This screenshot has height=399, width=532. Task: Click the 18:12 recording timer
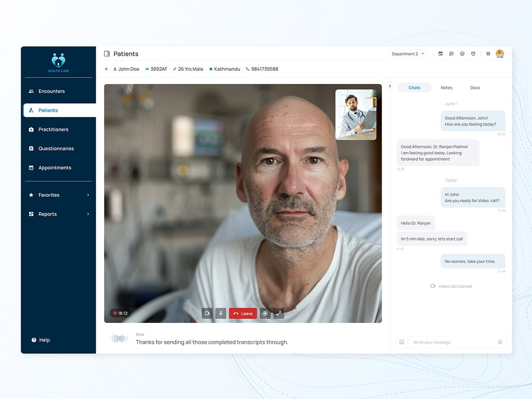121,313
